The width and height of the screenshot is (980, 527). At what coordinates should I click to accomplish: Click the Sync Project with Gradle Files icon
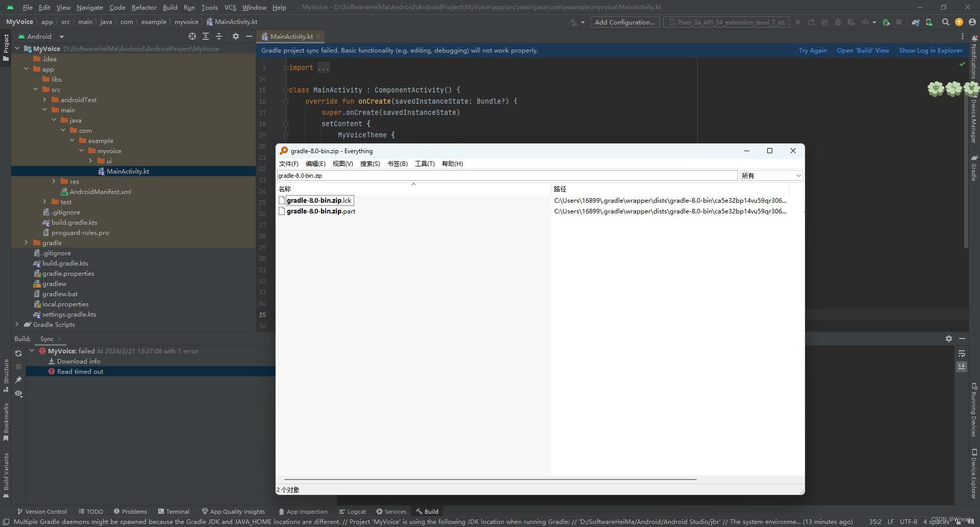tap(916, 22)
